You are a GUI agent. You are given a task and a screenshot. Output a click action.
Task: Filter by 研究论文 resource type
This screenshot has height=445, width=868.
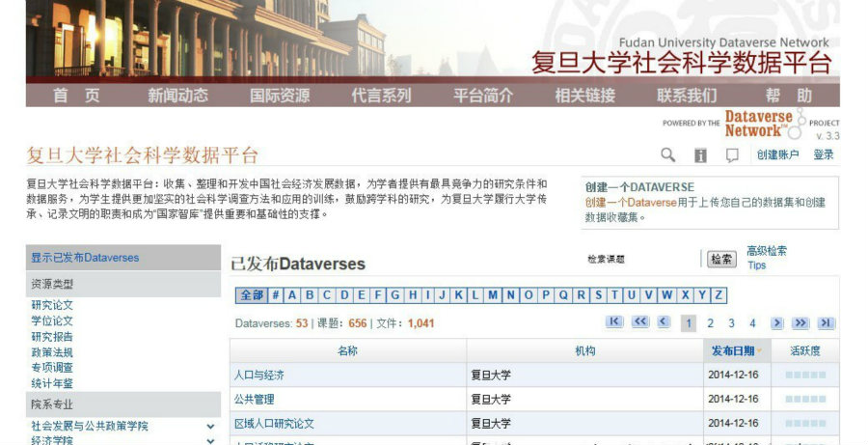[52, 305]
